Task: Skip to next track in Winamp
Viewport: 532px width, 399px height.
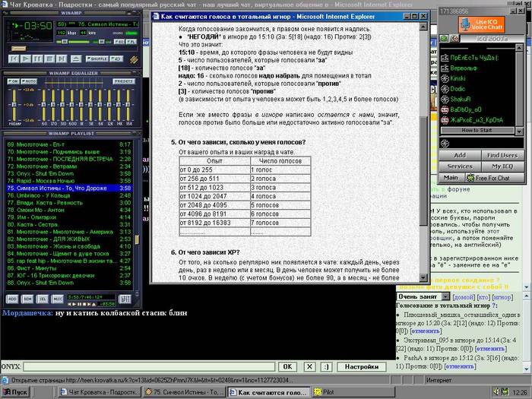Action: tap(61, 59)
